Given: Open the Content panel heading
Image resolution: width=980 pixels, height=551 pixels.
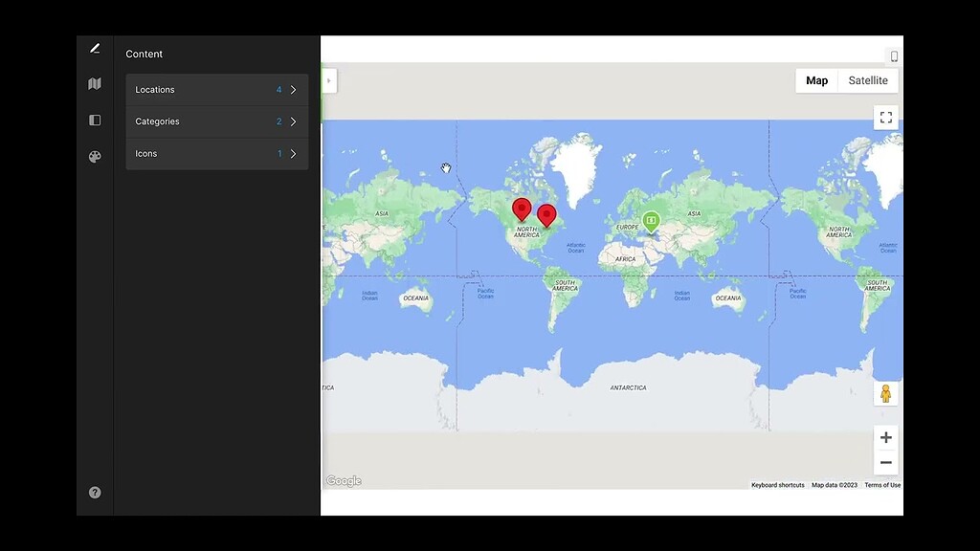Looking at the screenshot, I should (144, 54).
